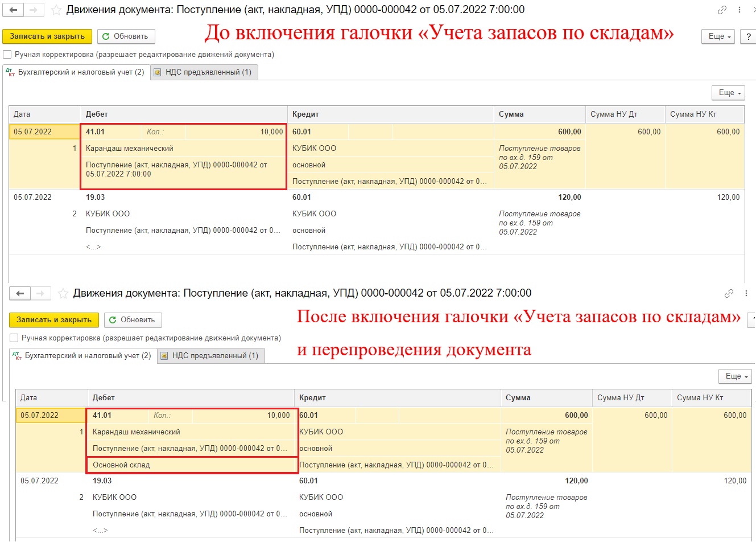Click the 'Дебет' column header in upper table
This screenshot has height=546, width=756.
point(184,114)
